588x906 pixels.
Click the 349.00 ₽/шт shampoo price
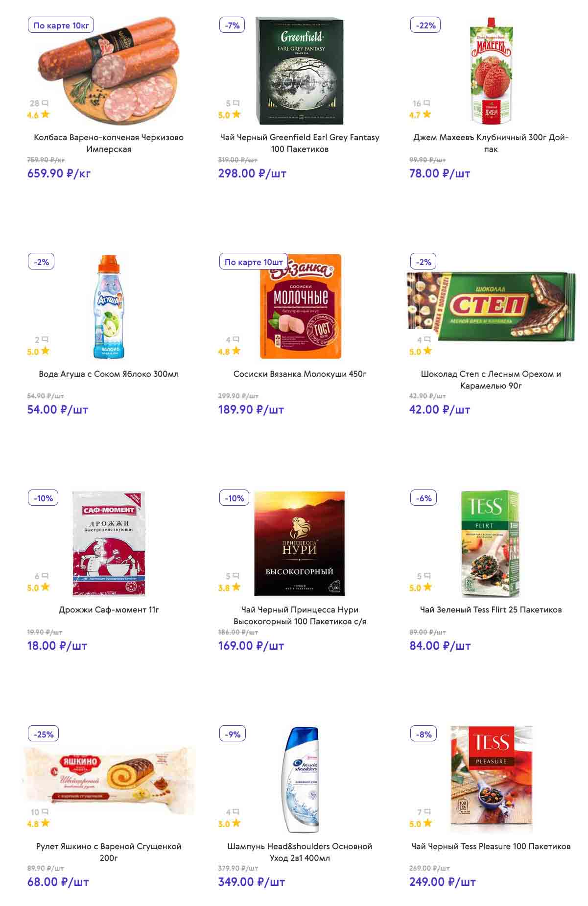251,882
